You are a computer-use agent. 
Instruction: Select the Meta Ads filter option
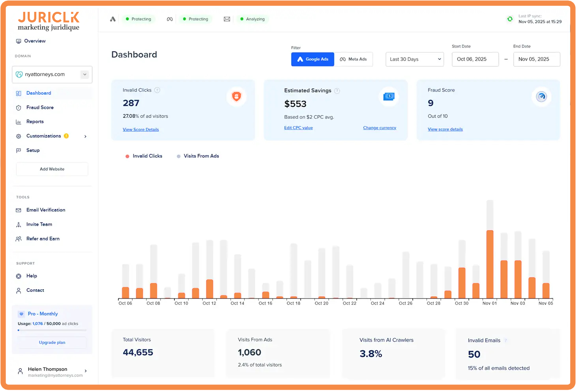[x=354, y=59]
